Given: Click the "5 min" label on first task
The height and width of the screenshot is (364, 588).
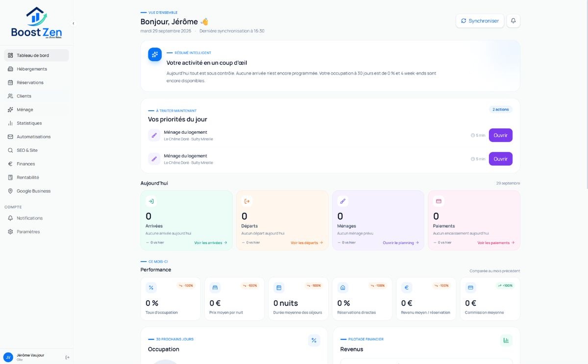Looking at the screenshot, I should (x=480, y=135).
